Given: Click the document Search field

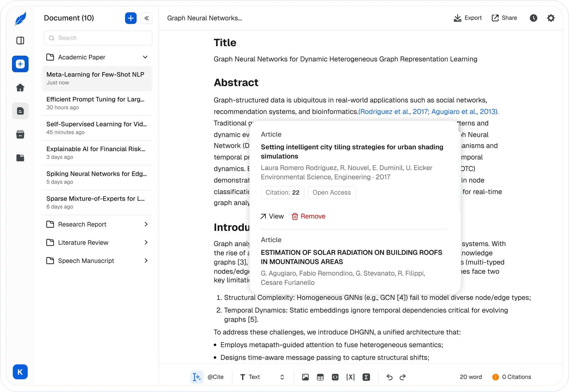Looking at the screenshot, I should [x=98, y=38].
